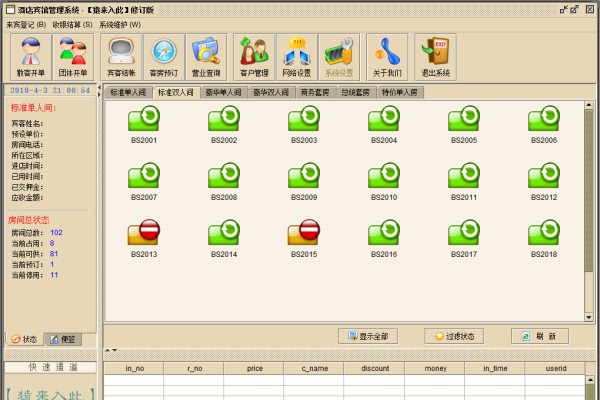Image resolution: width=600 pixels, height=400 pixels.
Task: Switch to 豪华单人间 tab
Action: click(x=223, y=93)
